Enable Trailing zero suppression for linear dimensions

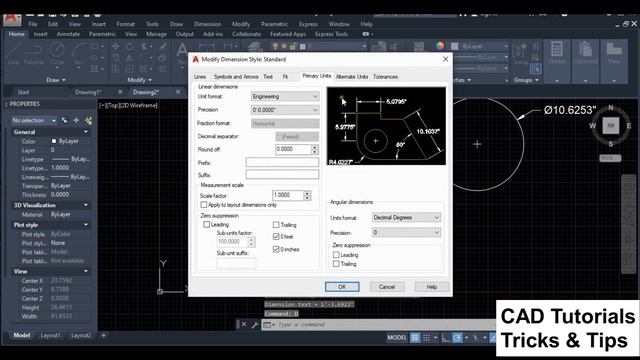click(276, 225)
